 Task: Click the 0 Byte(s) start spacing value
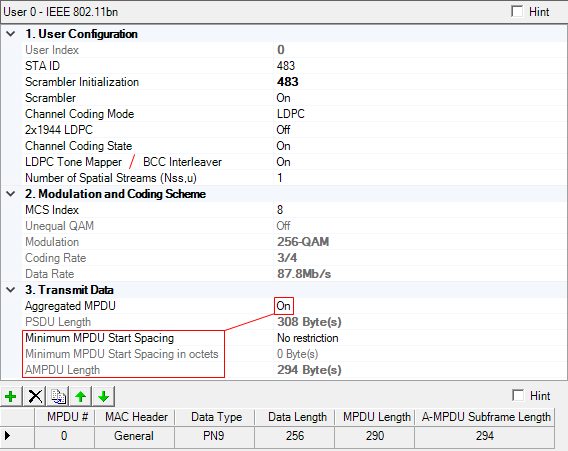tap(297, 354)
